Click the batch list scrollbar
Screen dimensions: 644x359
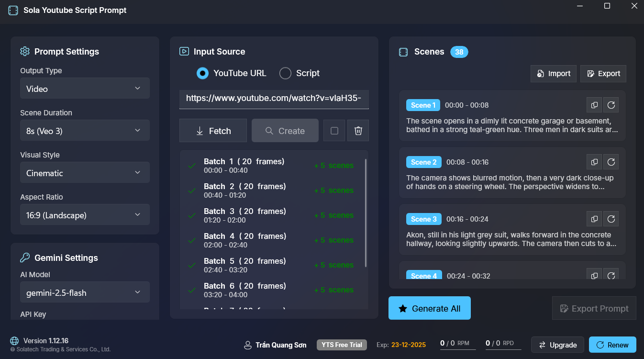[366, 213]
